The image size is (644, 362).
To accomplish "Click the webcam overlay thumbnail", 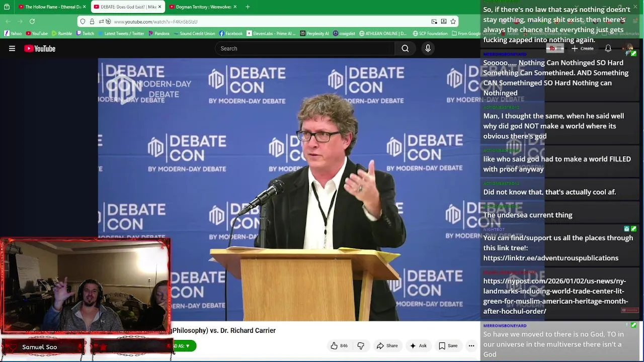I will click(86, 287).
